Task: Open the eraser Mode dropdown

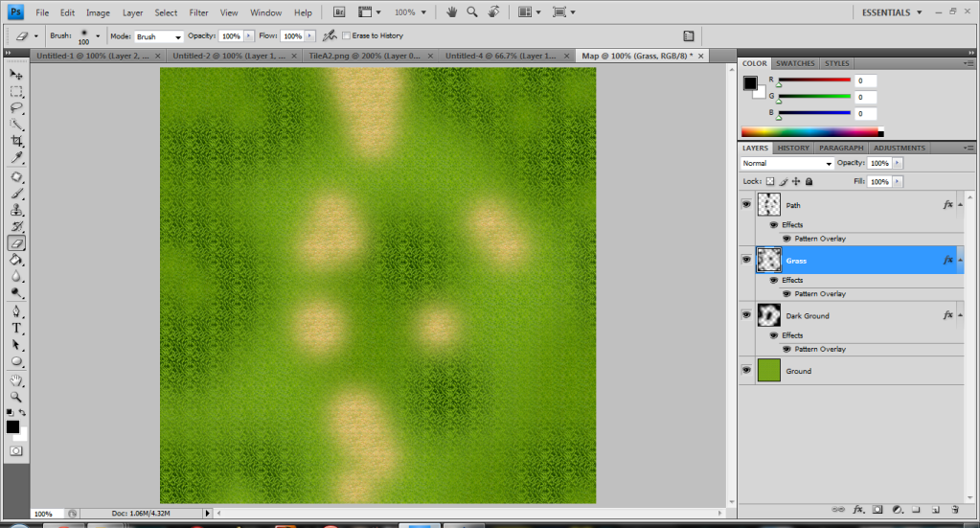Action: coord(159,36)
